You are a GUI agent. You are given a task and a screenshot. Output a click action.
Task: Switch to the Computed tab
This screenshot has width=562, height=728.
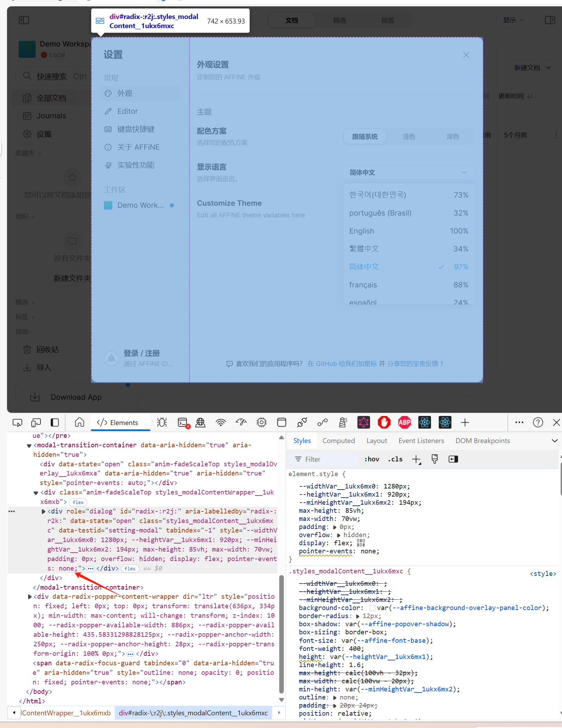pos(338,441)
